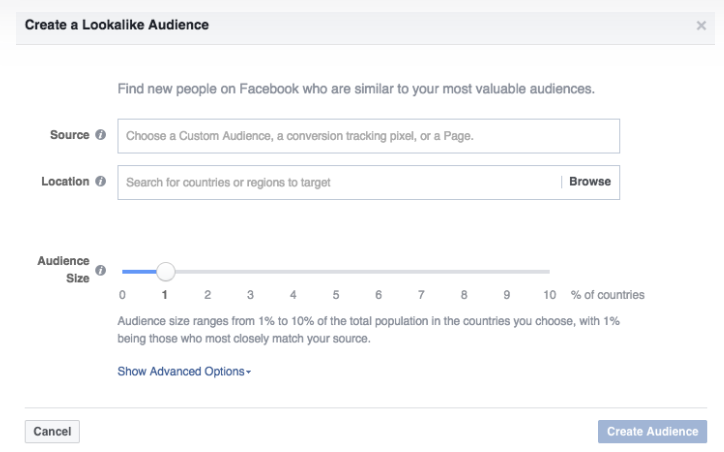The image size is (724, 452).
Task: Close the Create a Lookalike Audience dialog
Action: (701, 25)
